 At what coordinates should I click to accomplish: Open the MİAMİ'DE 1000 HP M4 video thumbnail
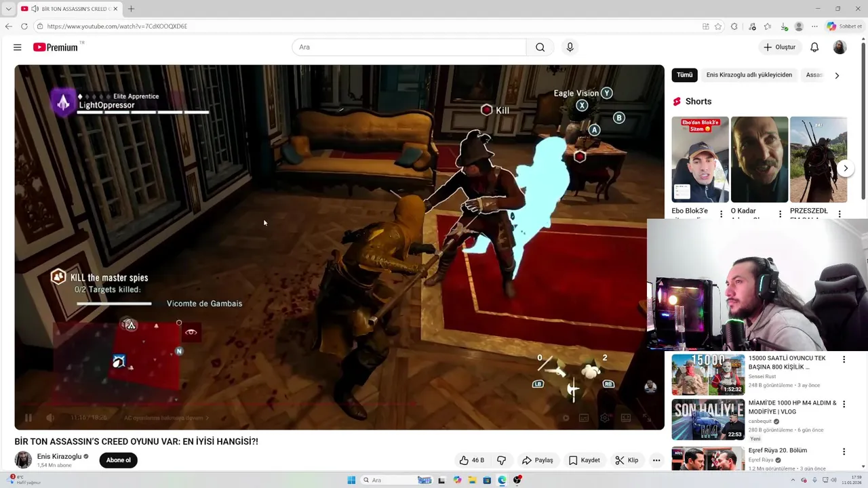tap(708, 420)
